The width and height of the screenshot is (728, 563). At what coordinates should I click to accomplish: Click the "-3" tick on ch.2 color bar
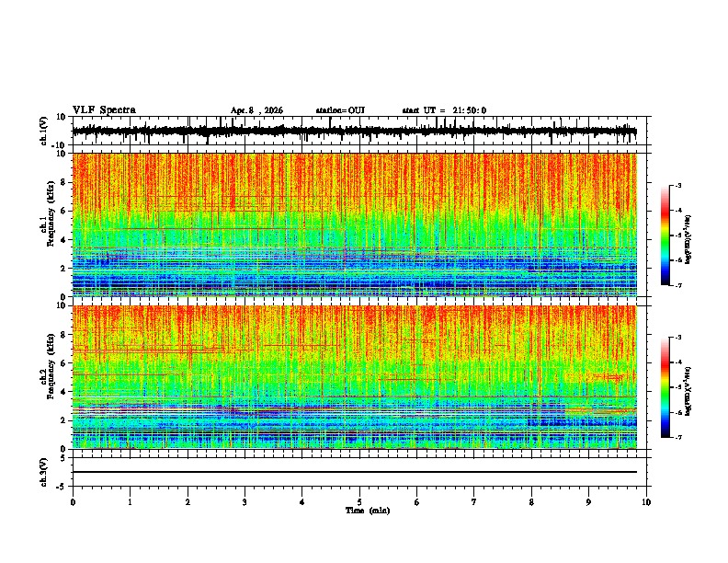click(677, 338)
